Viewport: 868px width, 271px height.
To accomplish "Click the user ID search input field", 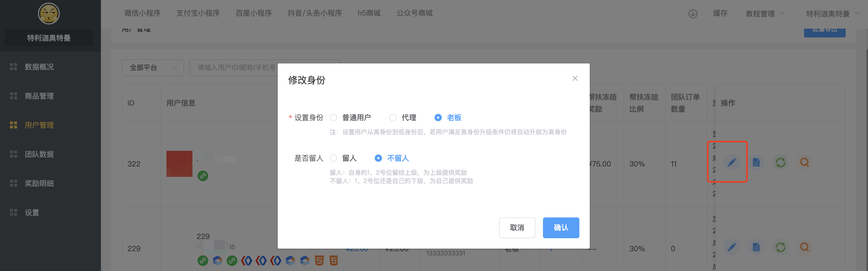I will pyautogui.click(x=236, y=68).
